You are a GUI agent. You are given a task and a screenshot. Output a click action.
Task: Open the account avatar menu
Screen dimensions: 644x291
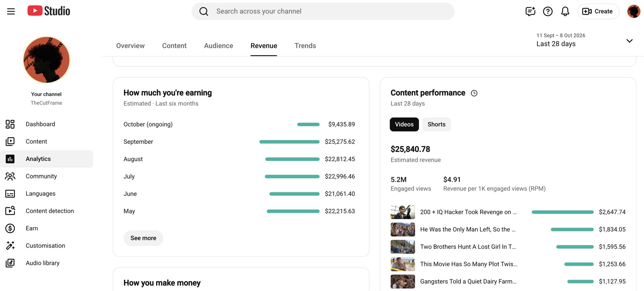pyautogui.click(x=634, y=11)
